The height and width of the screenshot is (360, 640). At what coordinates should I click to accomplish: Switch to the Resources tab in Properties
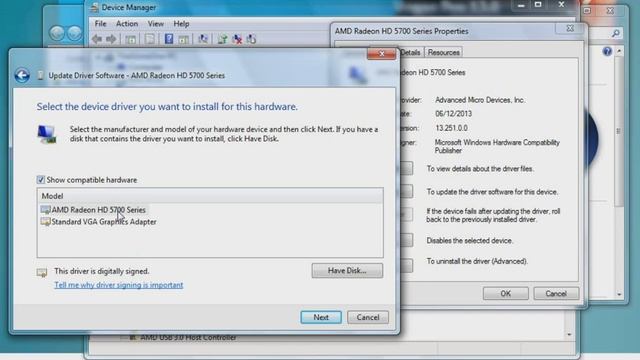tap(444, 52)
